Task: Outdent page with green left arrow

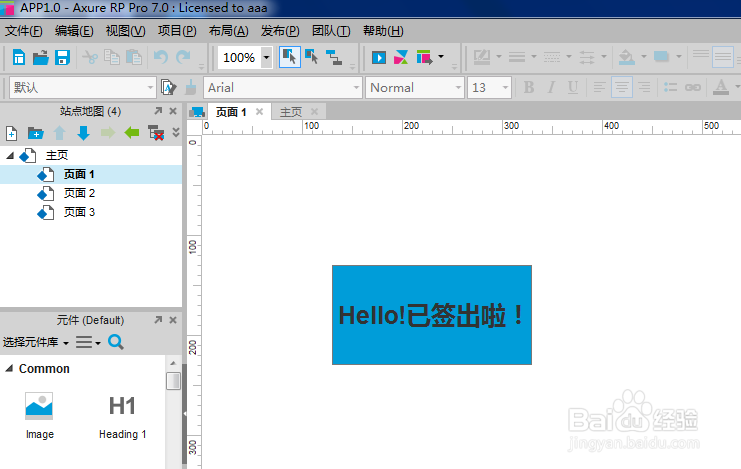Action: coord(132,133)
